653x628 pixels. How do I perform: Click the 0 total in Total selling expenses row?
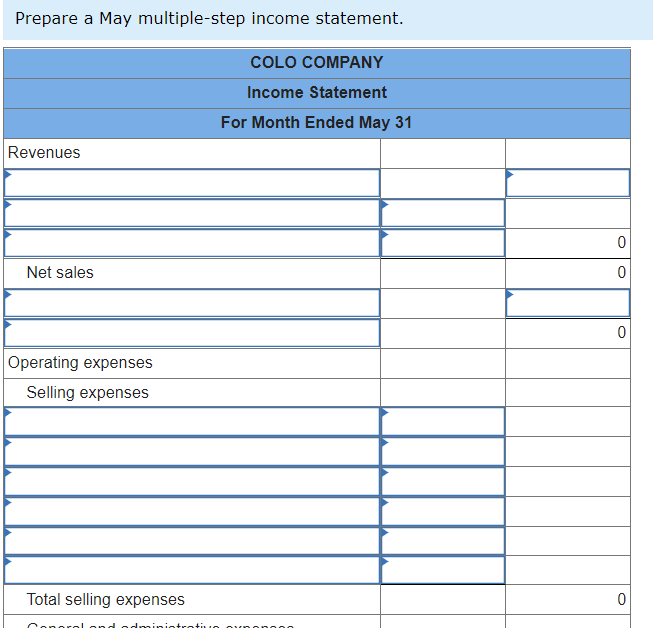click(621, 599)
